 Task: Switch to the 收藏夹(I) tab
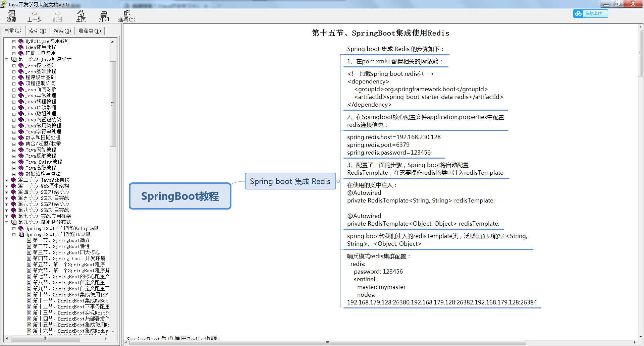click(90, 31)
